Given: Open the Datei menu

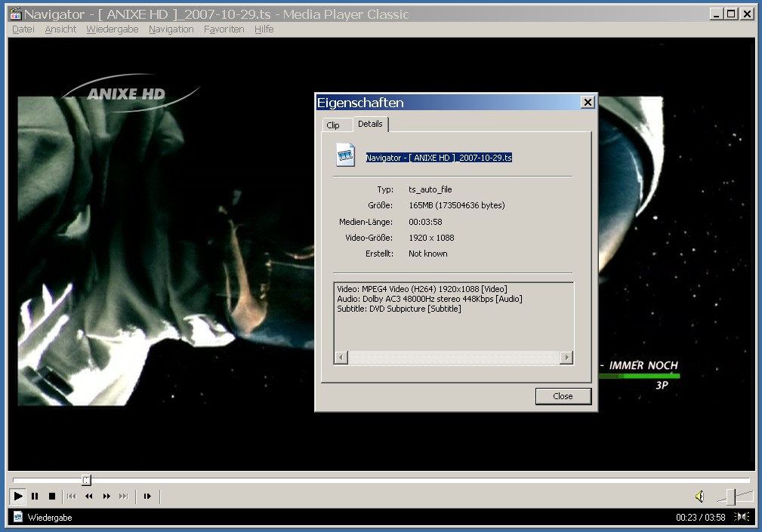Looking at the screenshot, I should coord(23,29).
